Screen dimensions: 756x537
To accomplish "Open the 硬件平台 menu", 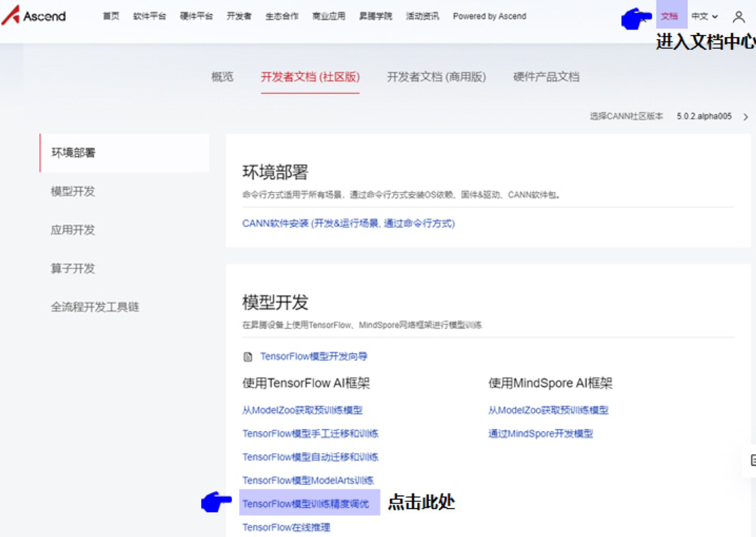I will pos(196,16).
